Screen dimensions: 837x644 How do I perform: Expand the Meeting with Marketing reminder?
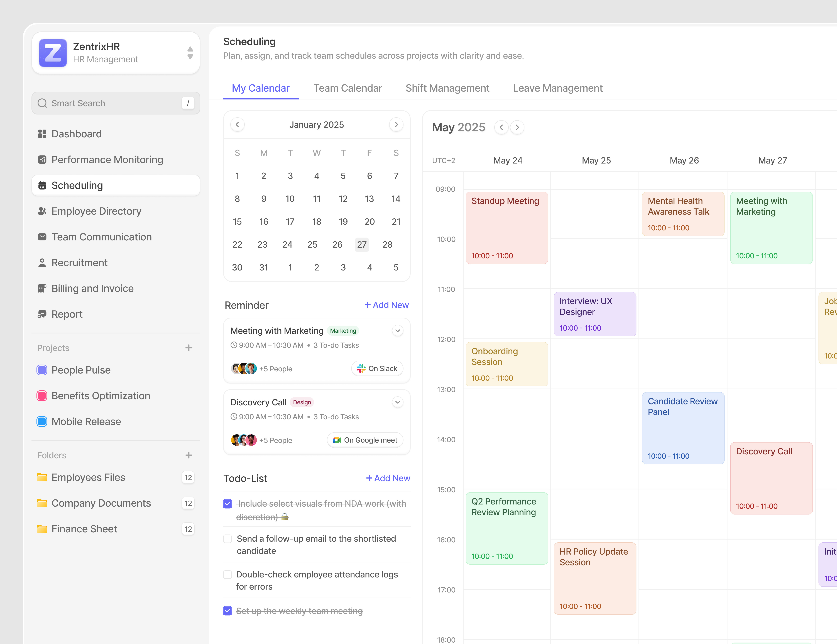coord(397,330)
